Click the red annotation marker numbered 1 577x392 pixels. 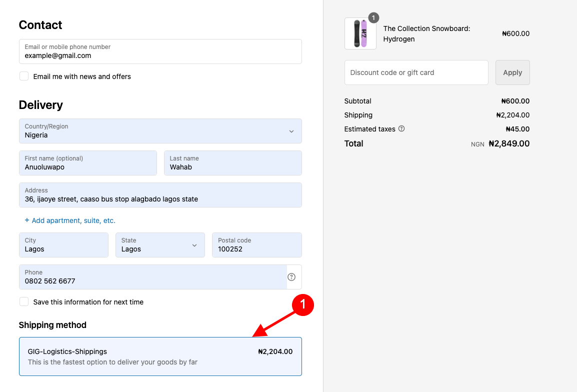pyautogui.click(x=302, y=305)
